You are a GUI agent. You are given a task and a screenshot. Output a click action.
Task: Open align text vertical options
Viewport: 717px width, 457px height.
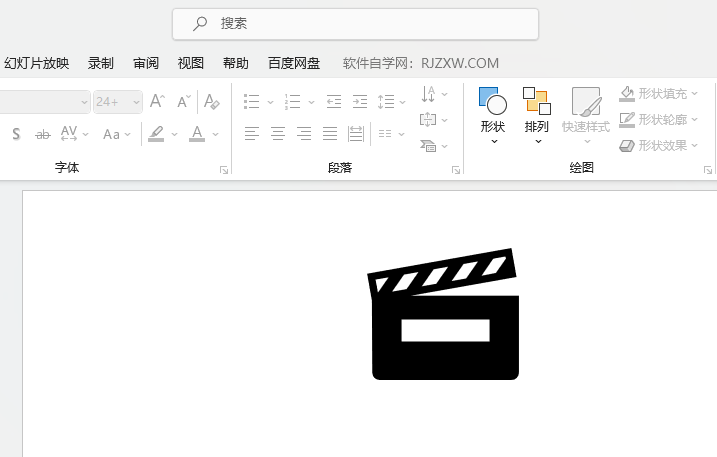pos(433,120)
